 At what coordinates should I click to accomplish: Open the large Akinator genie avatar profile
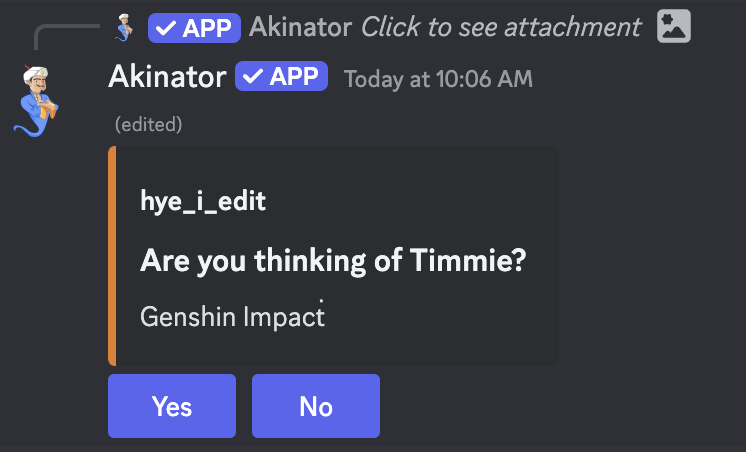click(x=38, y=98)
